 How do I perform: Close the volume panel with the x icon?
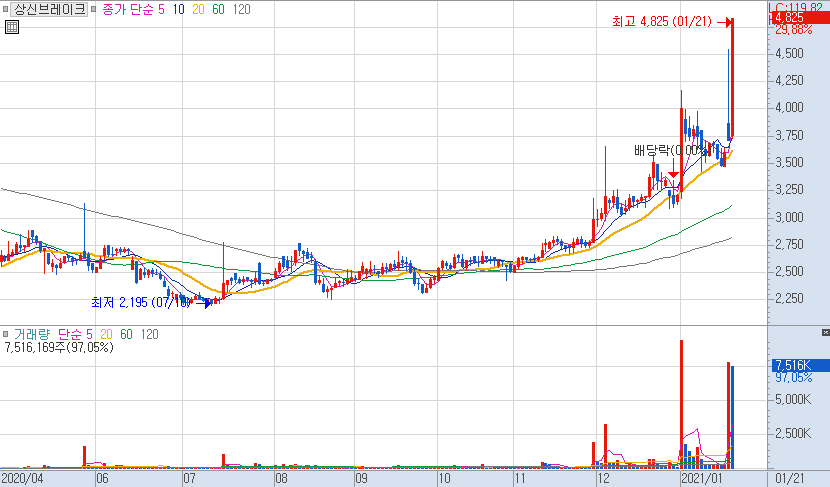coord(825,332)
